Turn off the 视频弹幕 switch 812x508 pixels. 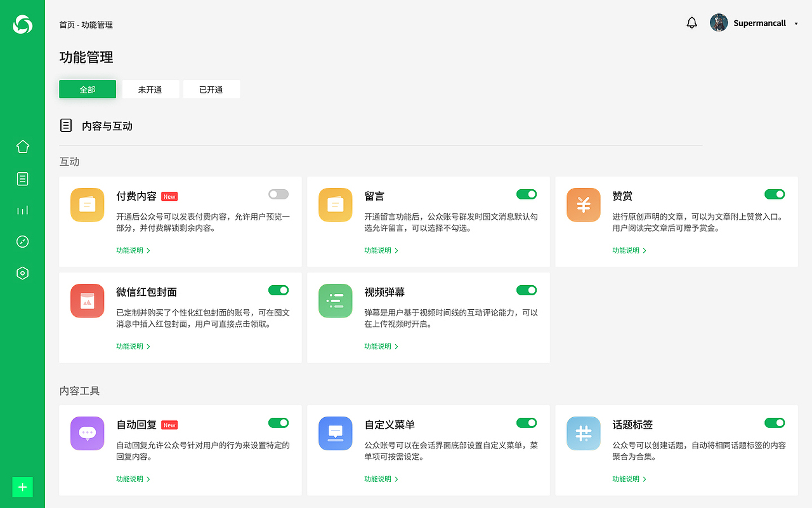pos(526,290)
